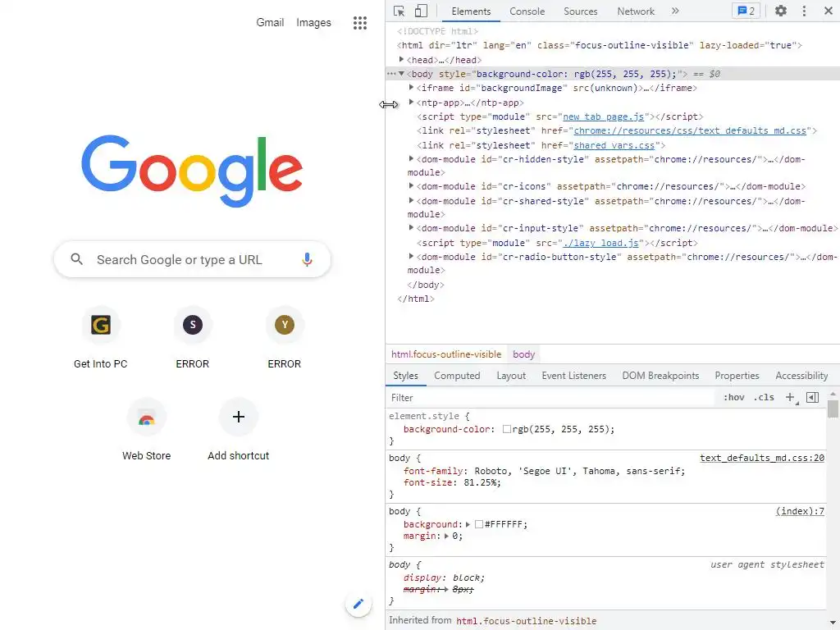840x630 pixels.
Task: Open color picker for #FFFFFF swatch
Action: [x=479, y=524]
